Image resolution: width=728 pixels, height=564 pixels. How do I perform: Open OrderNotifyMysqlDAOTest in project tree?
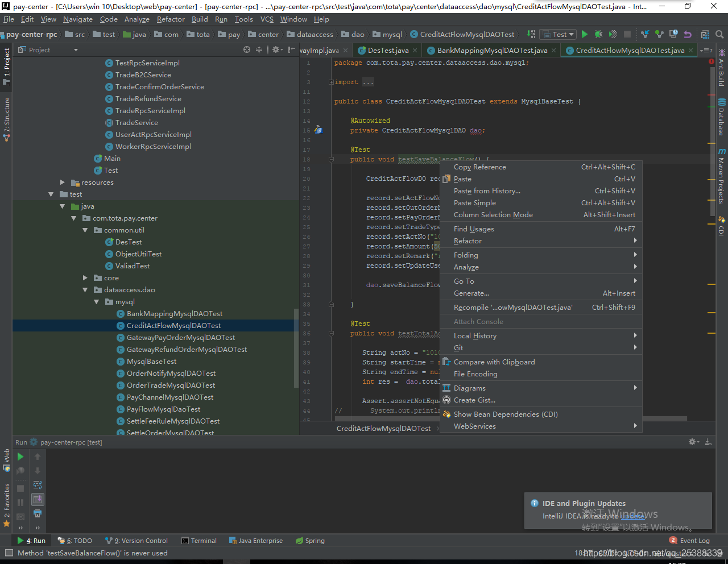pos(171,374)
